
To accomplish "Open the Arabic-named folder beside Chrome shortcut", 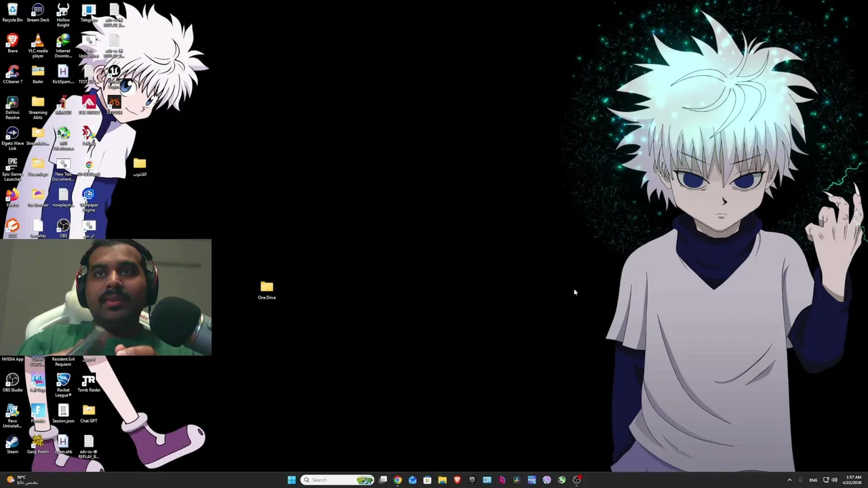I will coord(140,167).
